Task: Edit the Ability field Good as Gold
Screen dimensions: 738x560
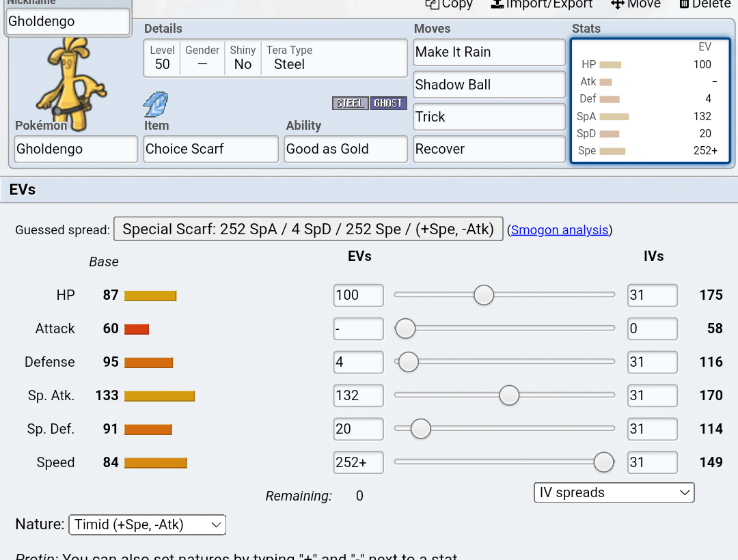Action: (x=346, y=149)
